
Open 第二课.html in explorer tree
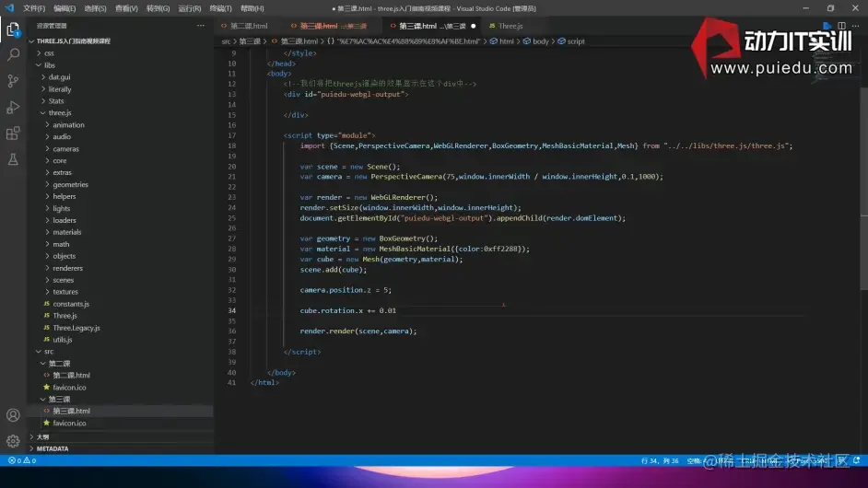(71, 375)
